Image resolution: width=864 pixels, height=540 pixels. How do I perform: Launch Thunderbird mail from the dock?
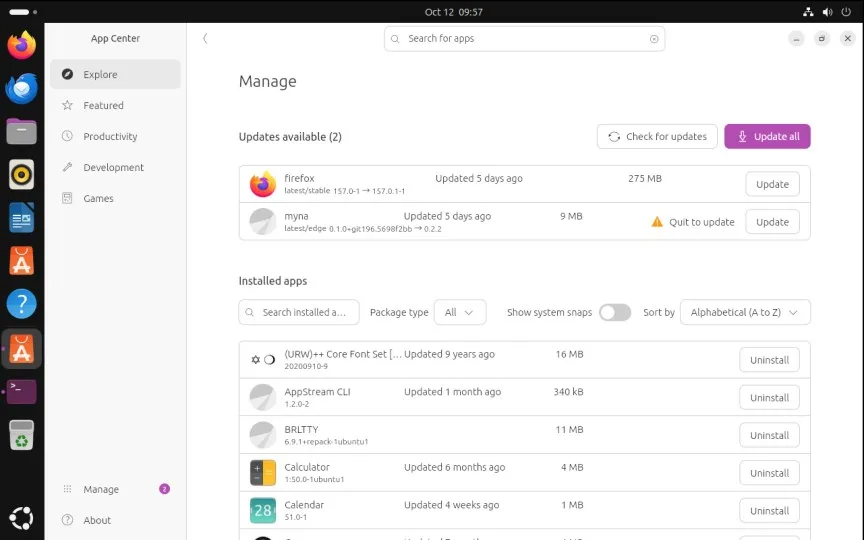click(21, 88)
